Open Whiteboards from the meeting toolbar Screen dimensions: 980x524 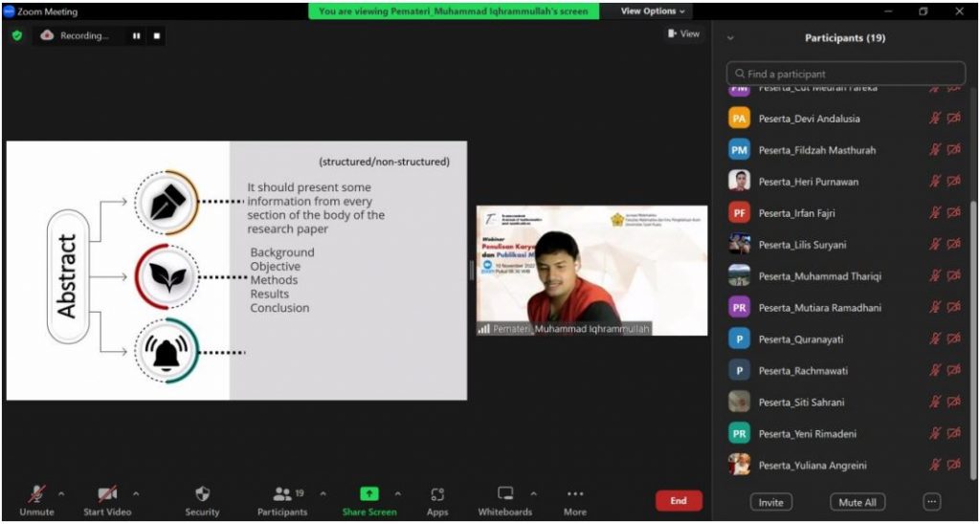click(x=505, y=494)
